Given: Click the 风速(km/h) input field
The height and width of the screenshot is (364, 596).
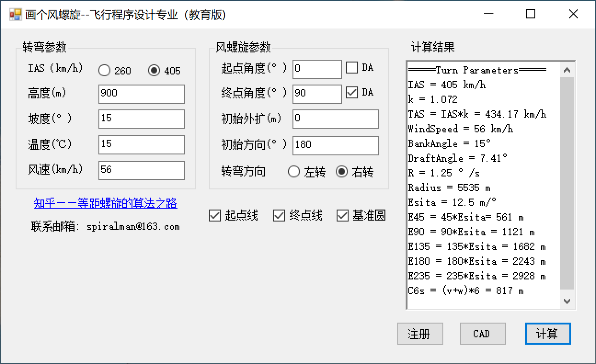Looking at the screenshot, I should click(x=142, y=170).
